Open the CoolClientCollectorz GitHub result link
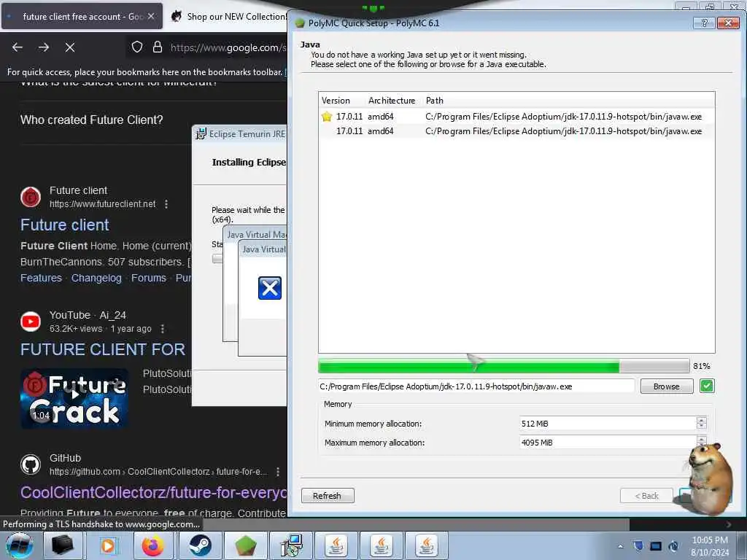Image resolution: width=747 pixels, height=560 pixels. (x=153, y=492)
